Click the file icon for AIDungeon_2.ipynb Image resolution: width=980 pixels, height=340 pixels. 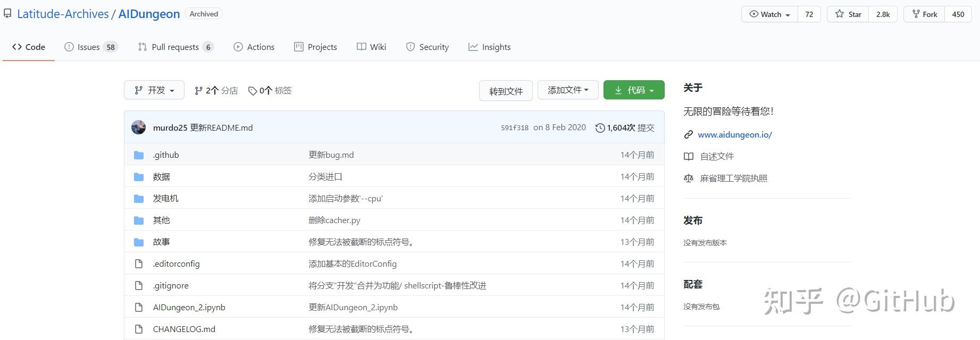coord(139,308)
